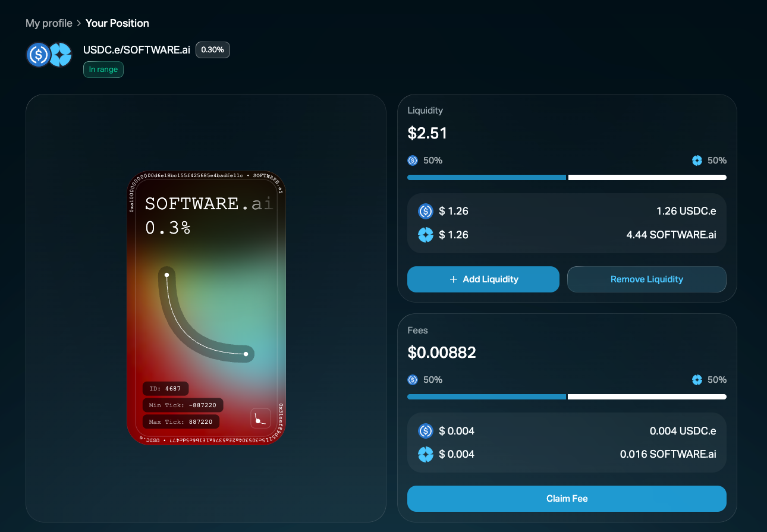Click the USDC.e token icon in header
Screen dimensions: 767x532
38,55
